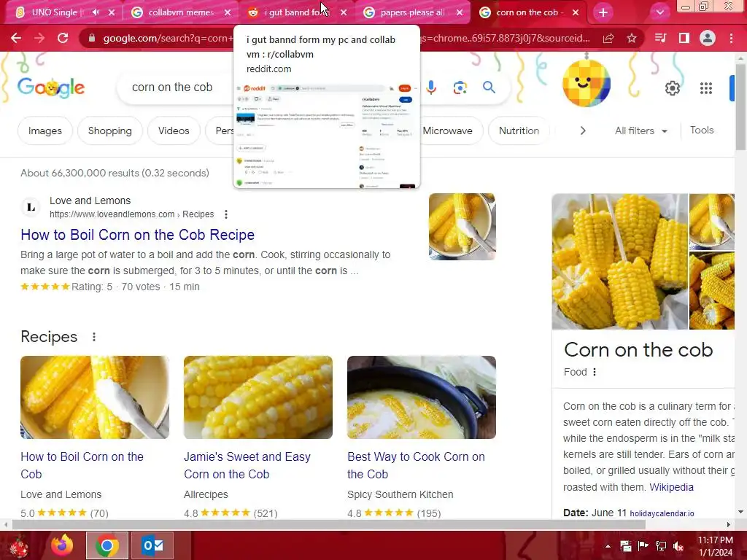
Task: Open Outlook from the taskbar
Action: [x=152, y=545]
